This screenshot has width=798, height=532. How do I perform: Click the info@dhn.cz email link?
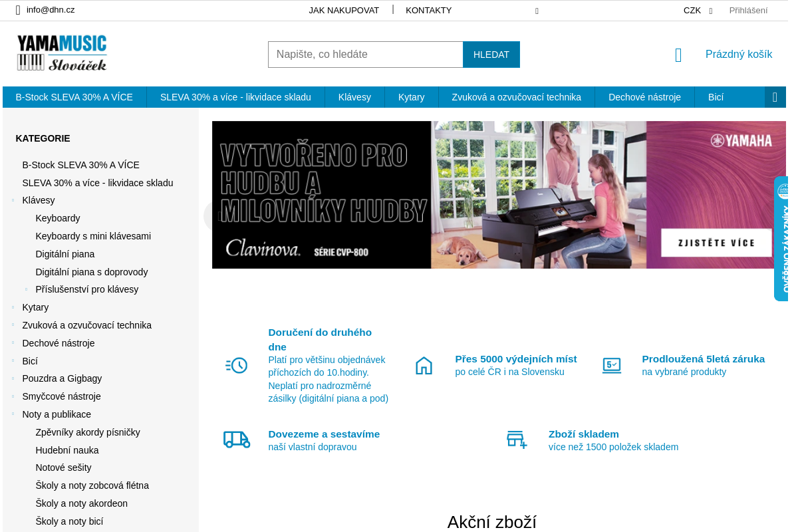pyautogui.click(x=51, y=10)
